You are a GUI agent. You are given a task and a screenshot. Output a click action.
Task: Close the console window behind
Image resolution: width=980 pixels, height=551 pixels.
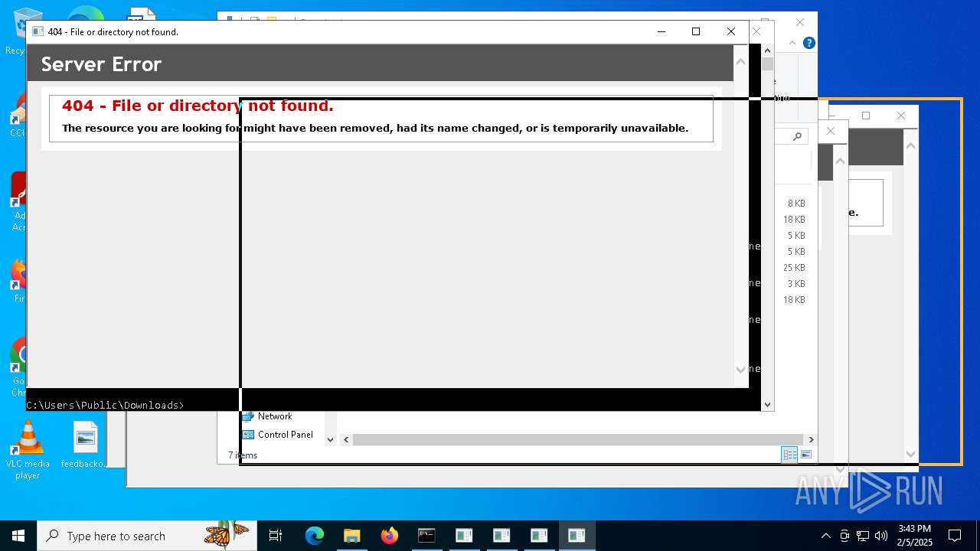[756, 31]
